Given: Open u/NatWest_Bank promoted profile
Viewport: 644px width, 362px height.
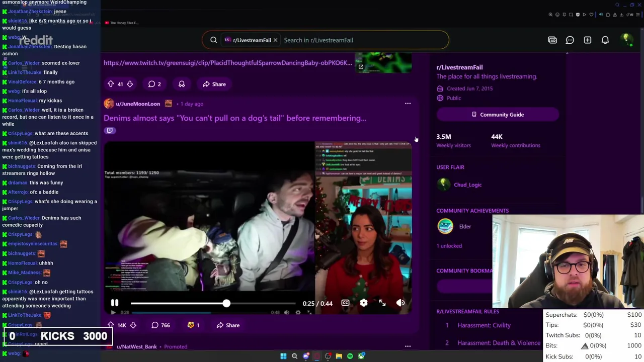Looking at the screenshot, I should click(136, 346).
